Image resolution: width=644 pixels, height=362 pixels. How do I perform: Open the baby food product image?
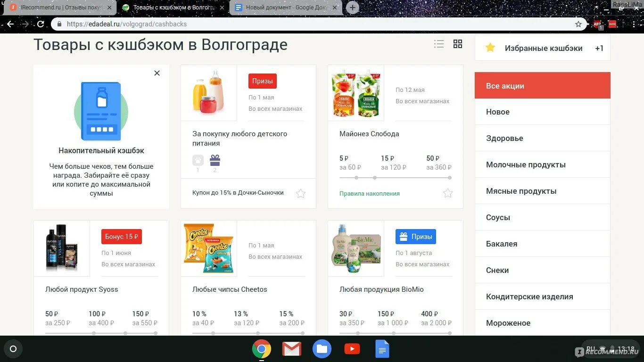[209, 93]
